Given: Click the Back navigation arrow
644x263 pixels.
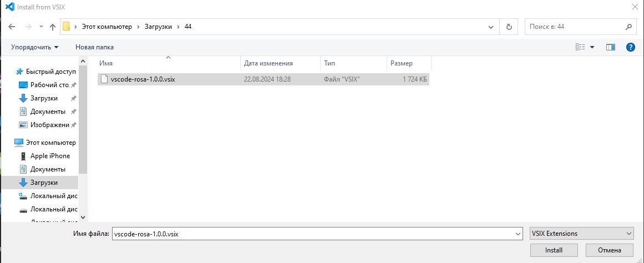Looking at the screenshot, I should (12, 27).
